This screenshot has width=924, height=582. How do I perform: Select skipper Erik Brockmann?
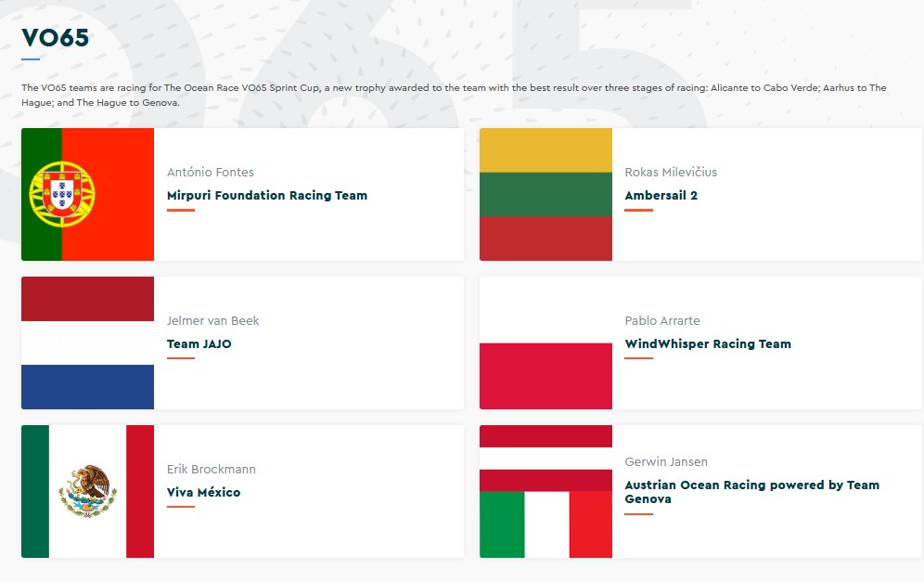pyautogui.click(x=212, y=469)
